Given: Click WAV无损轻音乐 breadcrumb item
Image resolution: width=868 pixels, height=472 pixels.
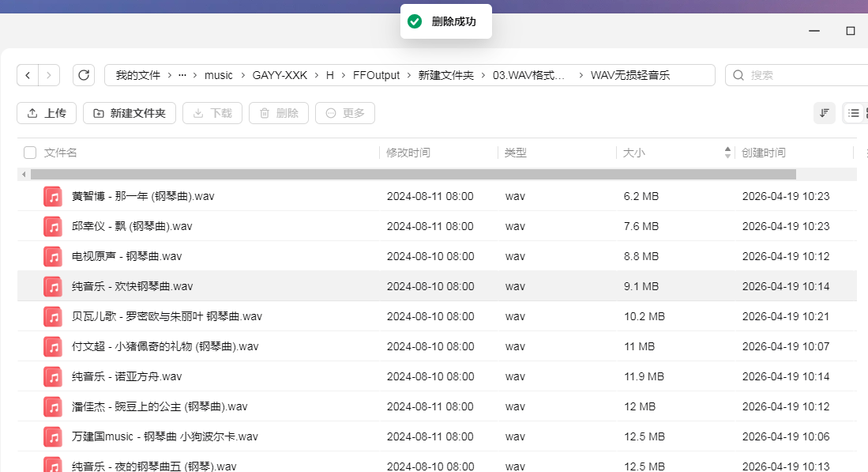Looking at the screenshot, I should point(630,75).
